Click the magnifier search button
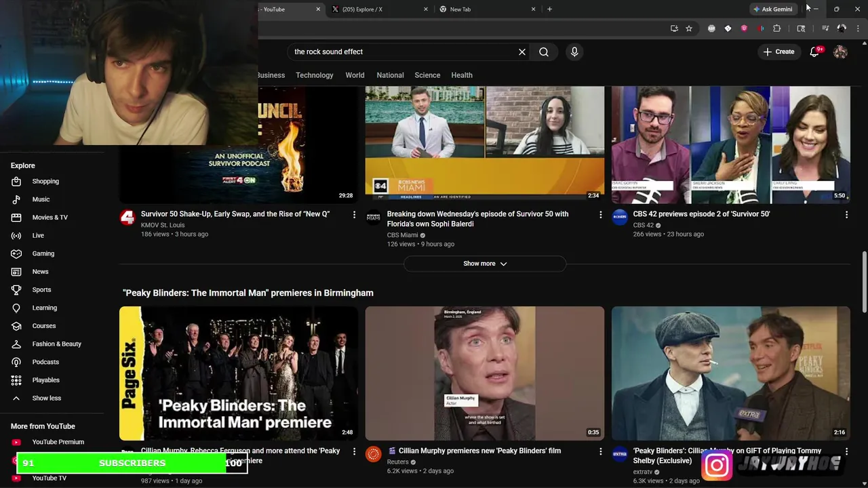This screenshot has width=868, height=488. coord(544,52)
